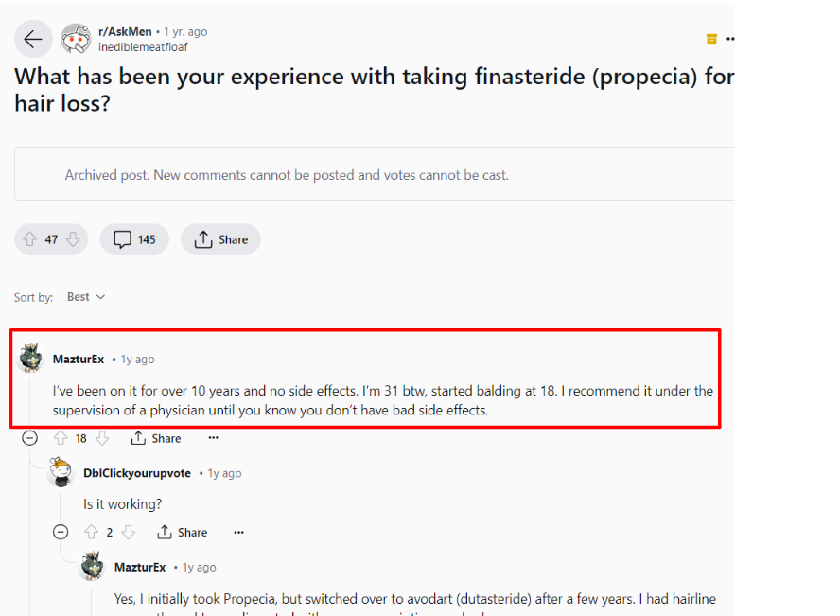
Task: Upvote the "Is it working?" reply
Action: 92,532
